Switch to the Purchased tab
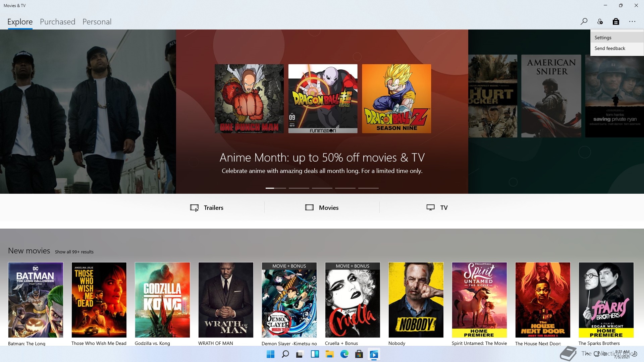Viewport: 644px width, 362px height. (58, 22)
